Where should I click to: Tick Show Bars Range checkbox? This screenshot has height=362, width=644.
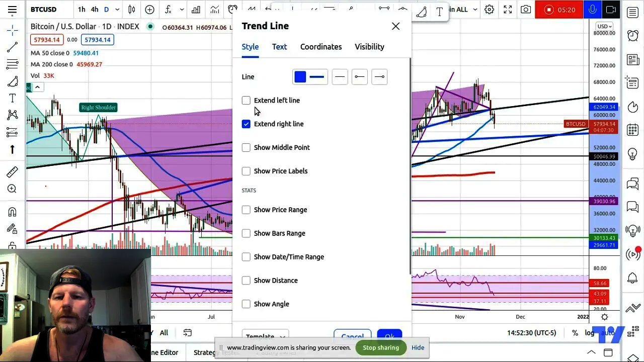coord(246,233)
